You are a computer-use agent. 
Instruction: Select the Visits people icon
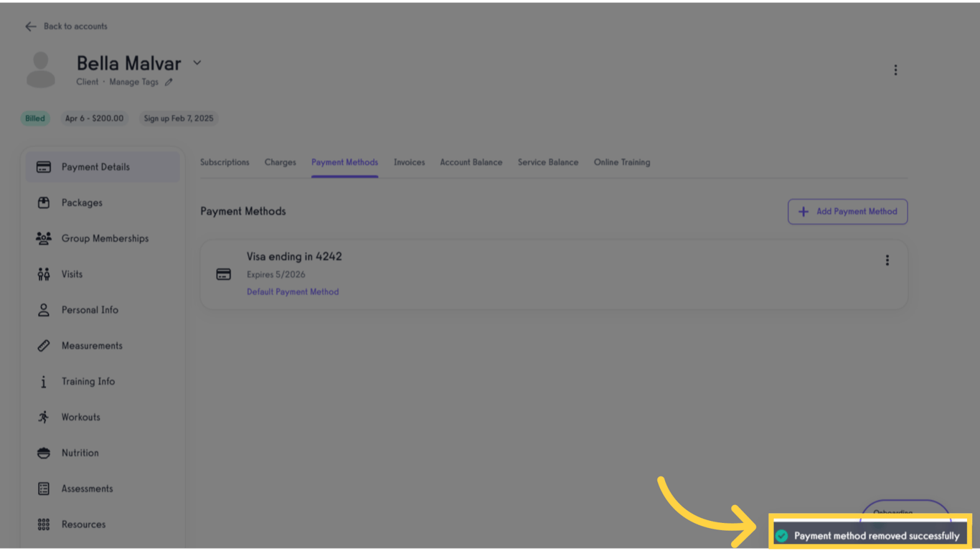43,273
